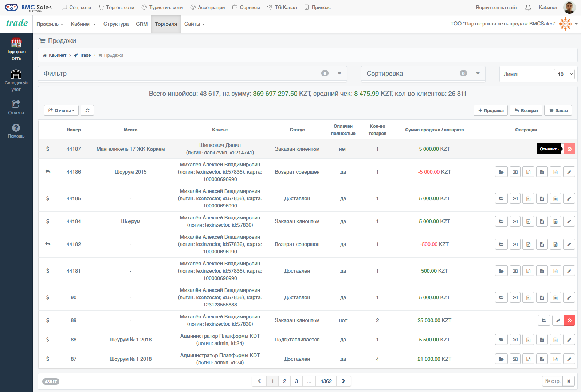
Task: Cancel order 89 with red ban icon
Action: (x=569, y=320)
